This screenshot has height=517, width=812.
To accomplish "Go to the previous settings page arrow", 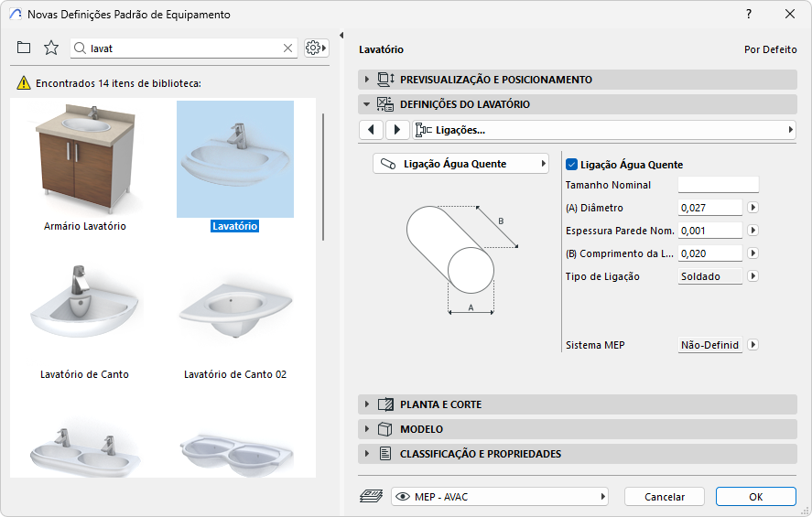I will pos(371,130).
